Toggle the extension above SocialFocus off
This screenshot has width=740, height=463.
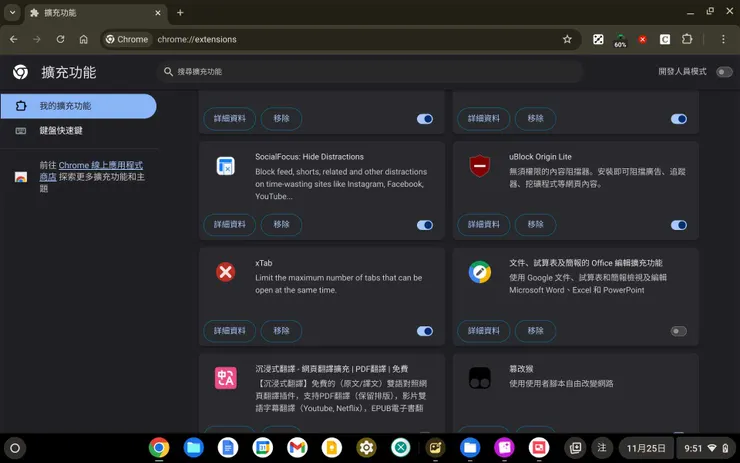pos(425,119)
